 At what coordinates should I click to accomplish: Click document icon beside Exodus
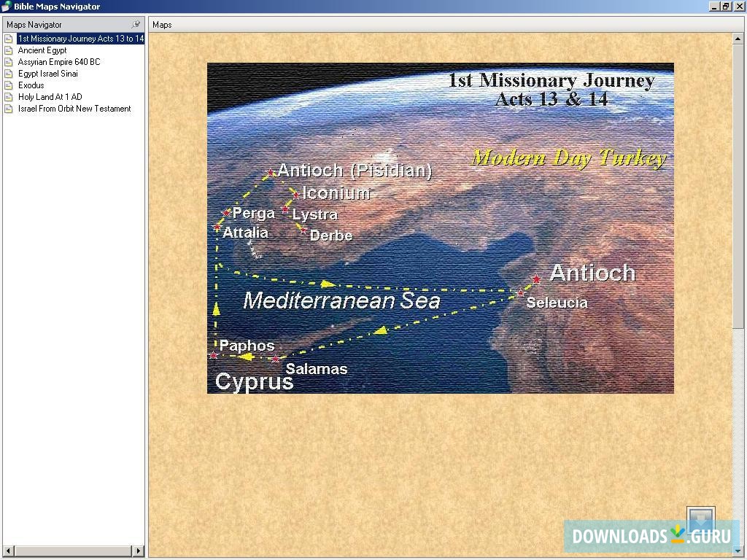(x=9, y=85)
